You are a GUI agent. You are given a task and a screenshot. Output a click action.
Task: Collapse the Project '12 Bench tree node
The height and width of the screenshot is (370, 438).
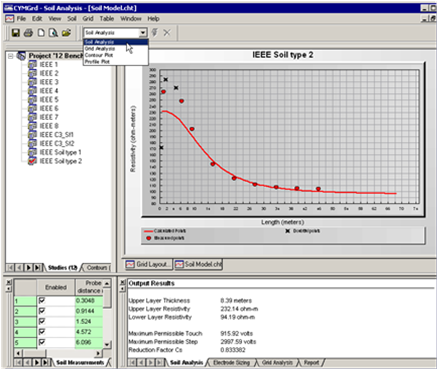click(11, 56)
